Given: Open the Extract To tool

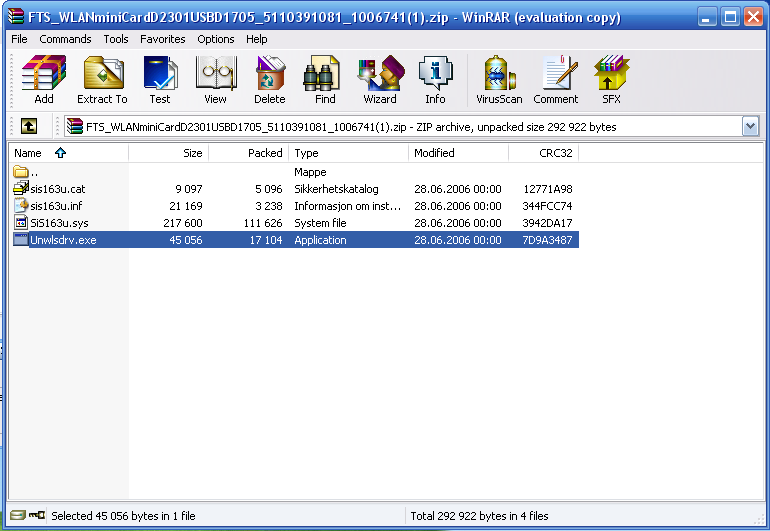Looking at the screenshot, I should [102, 80].
